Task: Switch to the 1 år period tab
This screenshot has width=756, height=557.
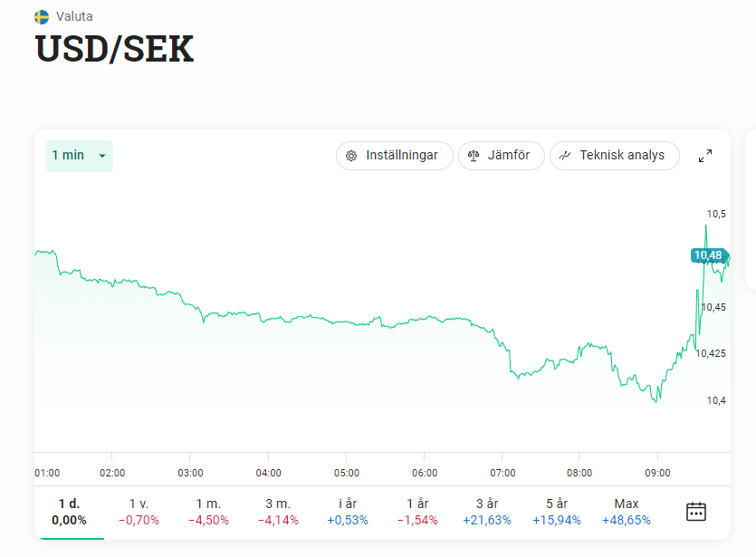Action: [x=417, y=512]
